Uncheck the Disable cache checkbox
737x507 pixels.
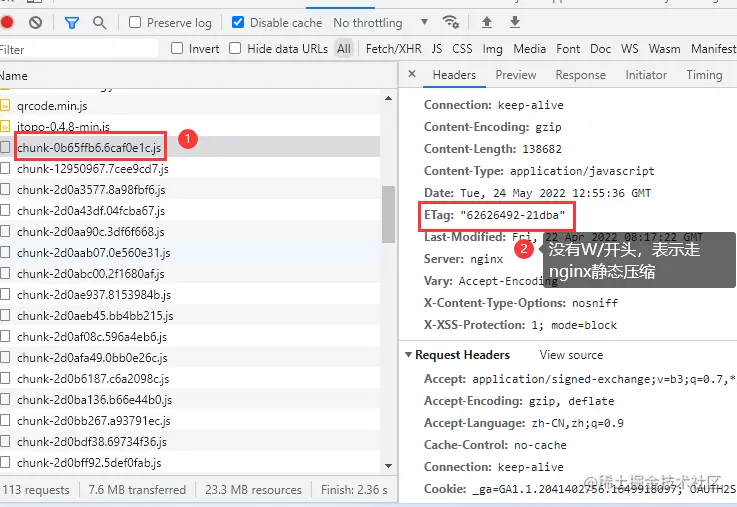pos(238,22)
